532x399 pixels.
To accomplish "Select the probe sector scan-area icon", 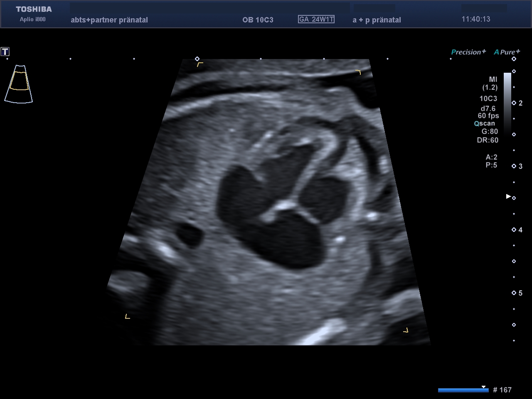I will pyautogui.click(x=18, y=84).
